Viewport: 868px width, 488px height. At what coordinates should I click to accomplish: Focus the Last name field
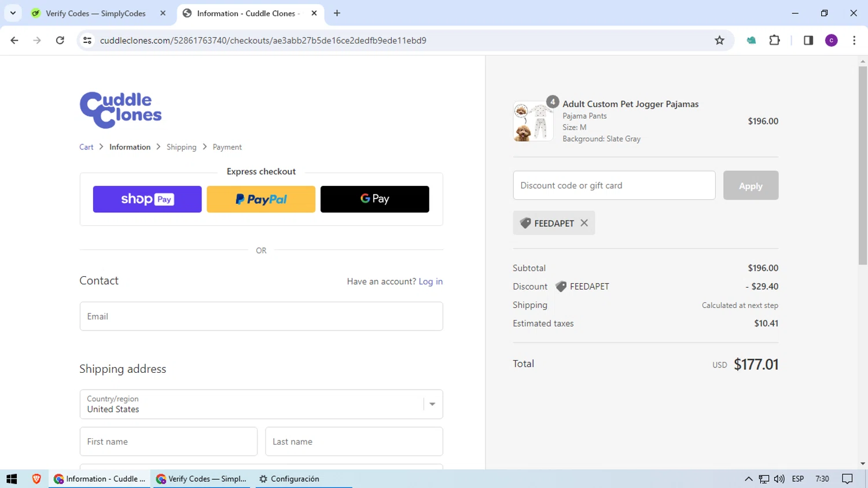pos(354,442)
